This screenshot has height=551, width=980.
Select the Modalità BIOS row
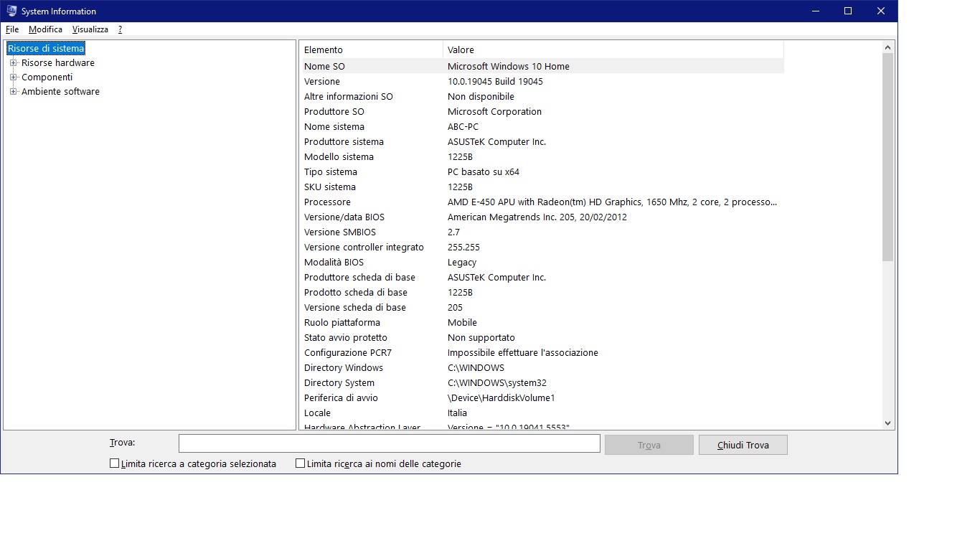(542, 262)
